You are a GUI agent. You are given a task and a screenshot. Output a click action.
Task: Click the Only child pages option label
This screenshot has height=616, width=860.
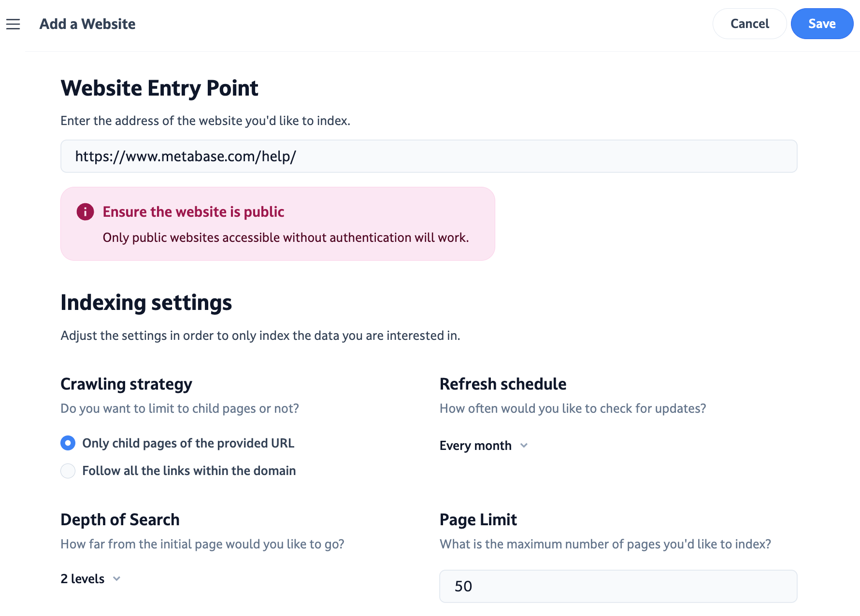188,443
